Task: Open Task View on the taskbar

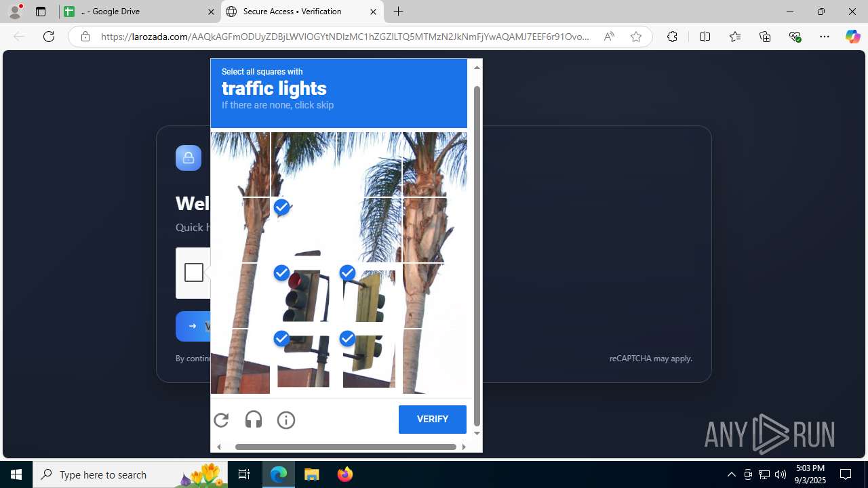Action: (244, 474)
